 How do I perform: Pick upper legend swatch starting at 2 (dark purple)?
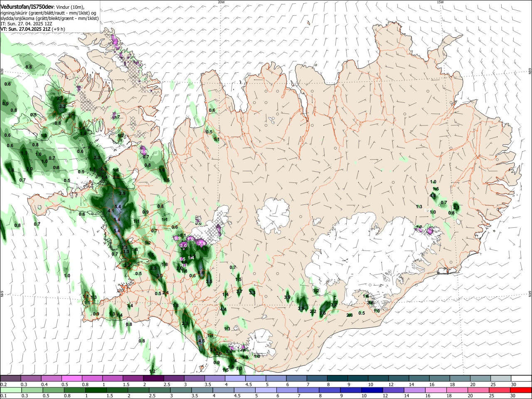point(153,378)
